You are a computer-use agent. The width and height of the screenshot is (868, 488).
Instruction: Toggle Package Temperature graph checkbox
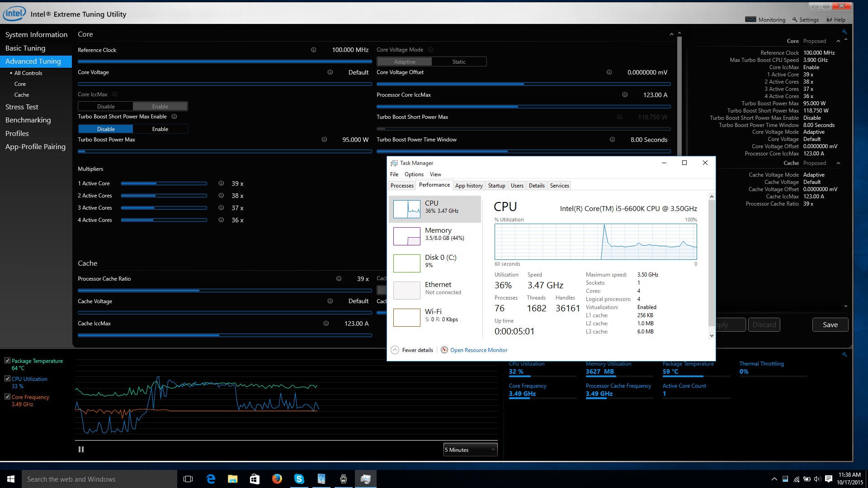pos(7,361)
